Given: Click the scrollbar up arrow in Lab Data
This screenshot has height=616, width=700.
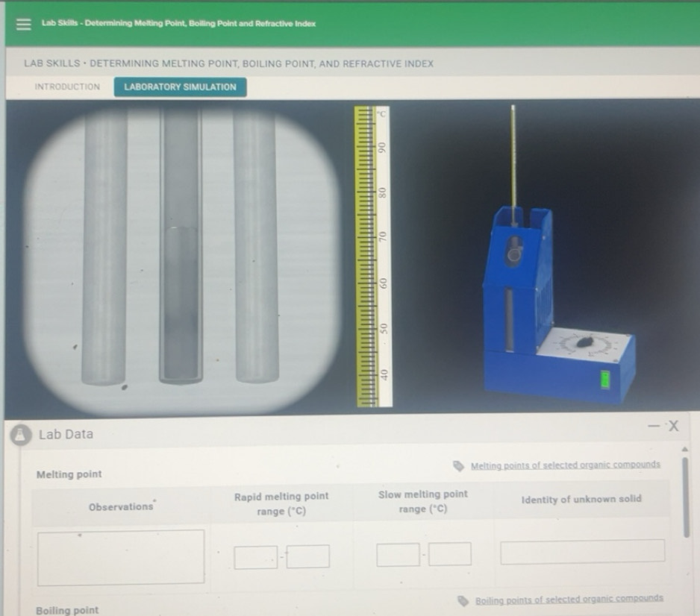Looking at the screenshot, I should coord(685,449).
